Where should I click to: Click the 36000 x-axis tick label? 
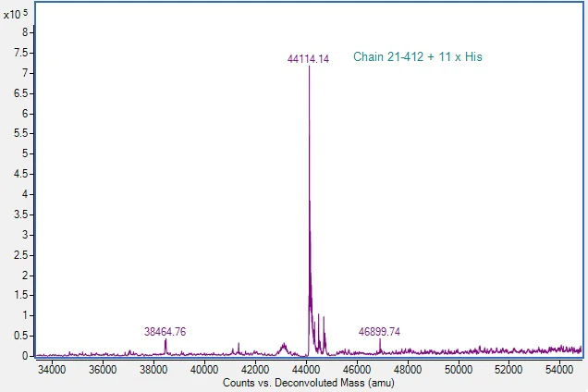pyautogui.click(x=103, y=370)
